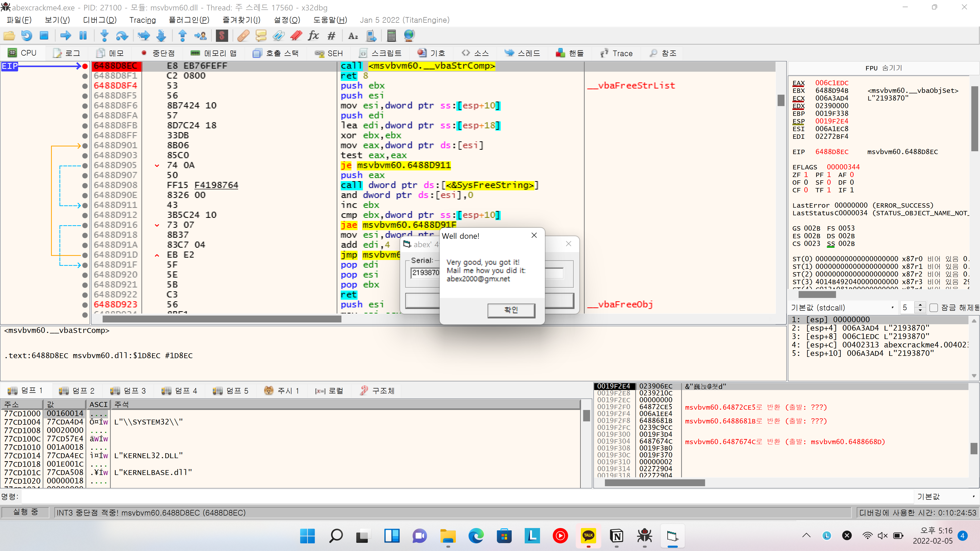Click the stack panel horizontal scrollbar
The height and width of the screenshot is (551, 980).
(x=655, y=483)
